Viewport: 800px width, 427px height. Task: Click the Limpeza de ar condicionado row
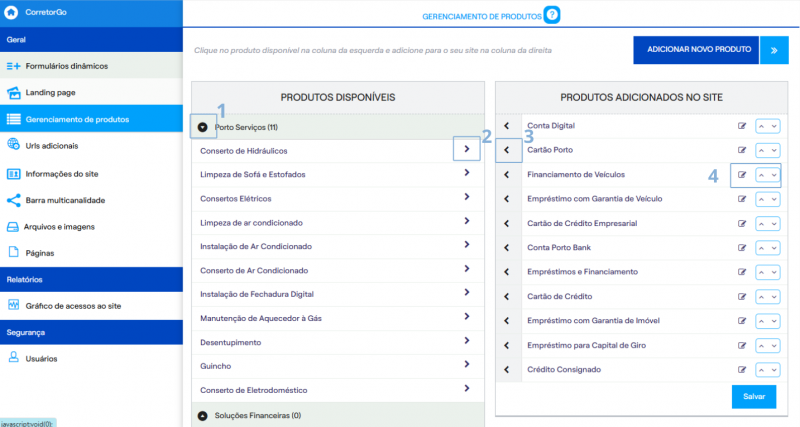click(338, 222)
